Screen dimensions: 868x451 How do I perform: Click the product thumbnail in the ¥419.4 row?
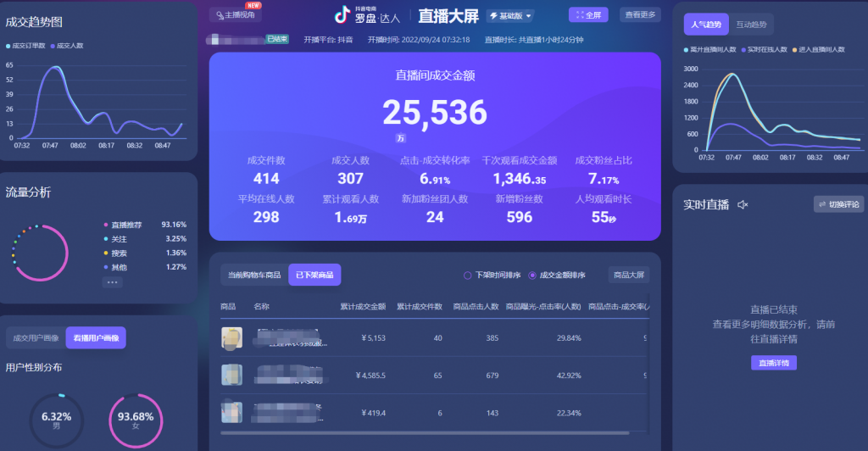coord(232,412)
